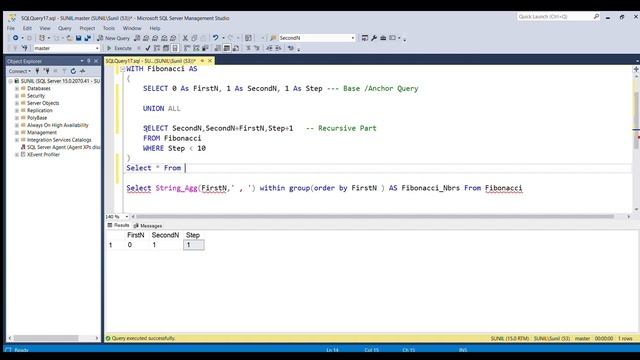Click the Object Explorer horizontal scrollbar
The height and width of the screenshot is (360, 640).
pos(46,338)
